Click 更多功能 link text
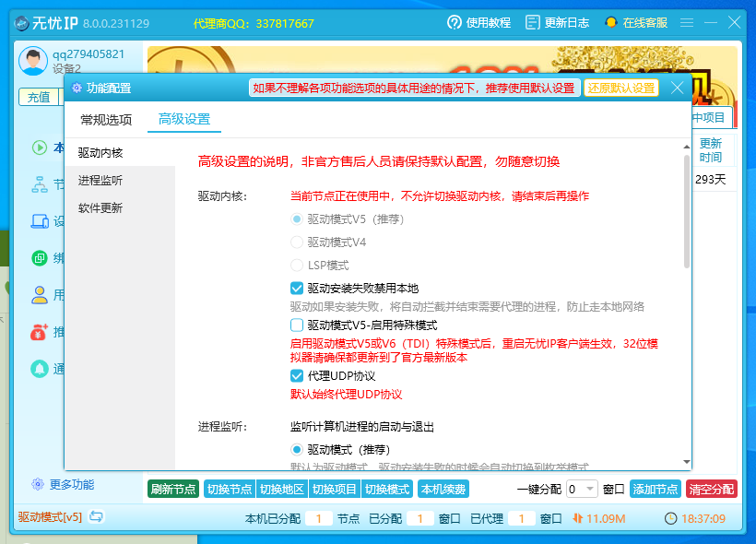 tap(72, 484)
